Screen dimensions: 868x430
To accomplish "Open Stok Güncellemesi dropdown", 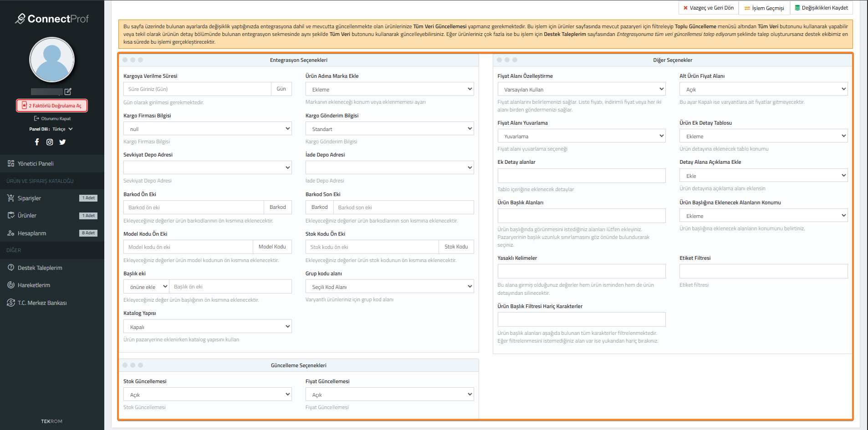I will [x=207, y=395].
